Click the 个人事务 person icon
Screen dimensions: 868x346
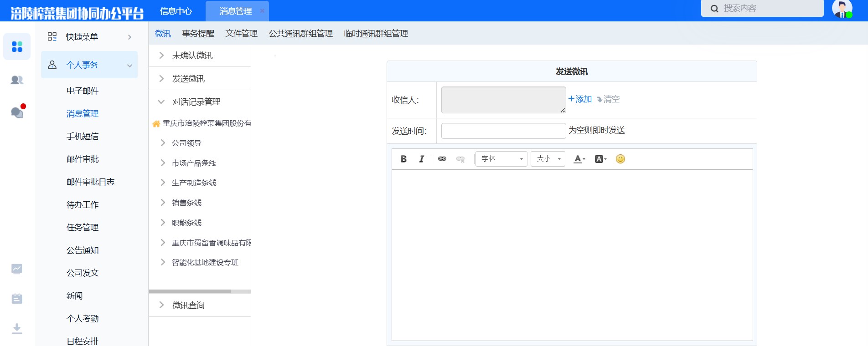(x=52, y=65)
